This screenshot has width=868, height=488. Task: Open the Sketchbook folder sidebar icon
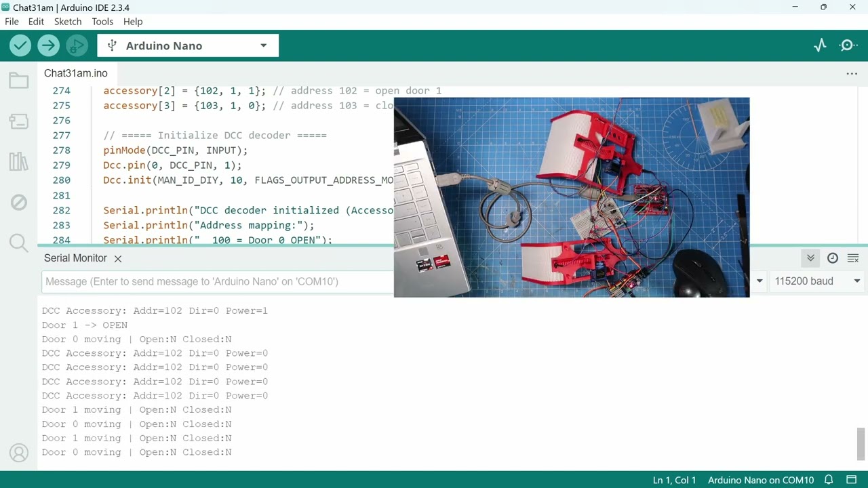(19, 81)
